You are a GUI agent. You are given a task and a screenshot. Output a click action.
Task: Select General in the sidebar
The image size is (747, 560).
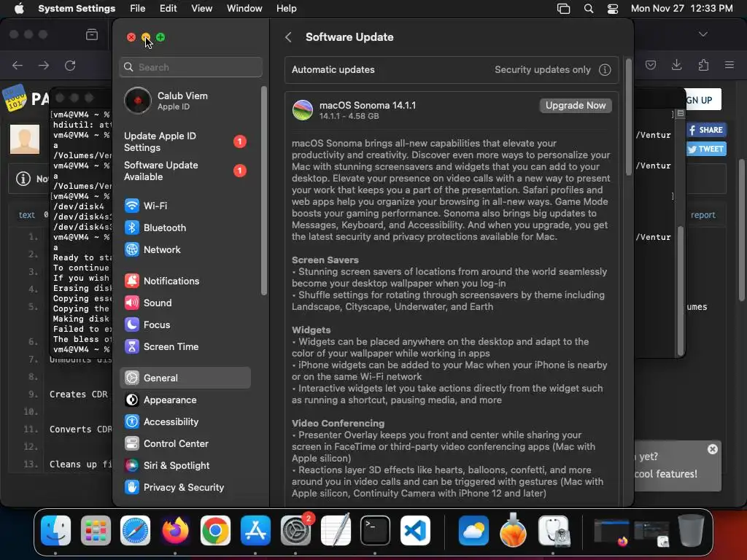[185, 378]
